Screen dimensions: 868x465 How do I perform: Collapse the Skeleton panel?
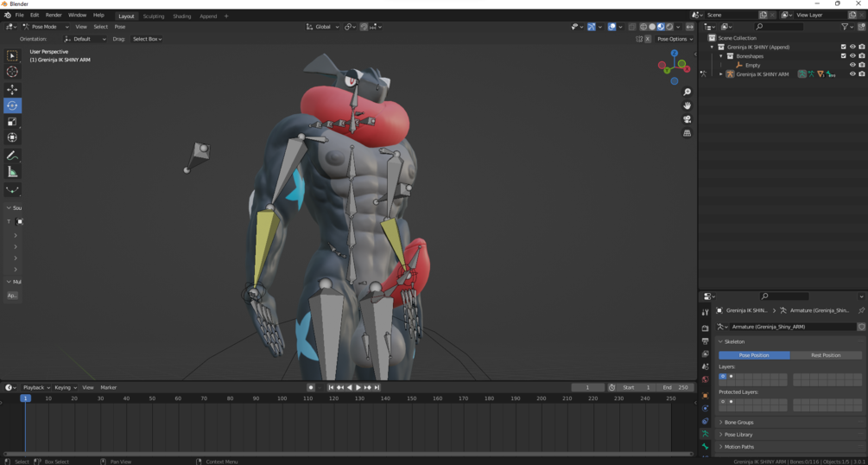(x=790, y=341)
